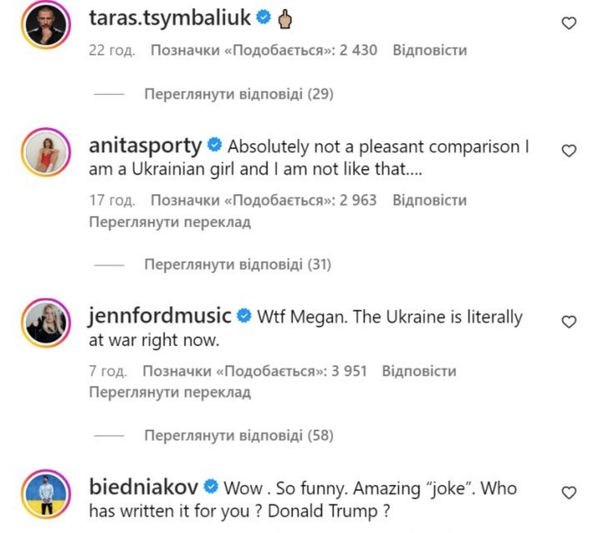View the 3 951 likes on jennfordmusic's comment
This screenshot has height=533, width=600.
tap(257, 371)
